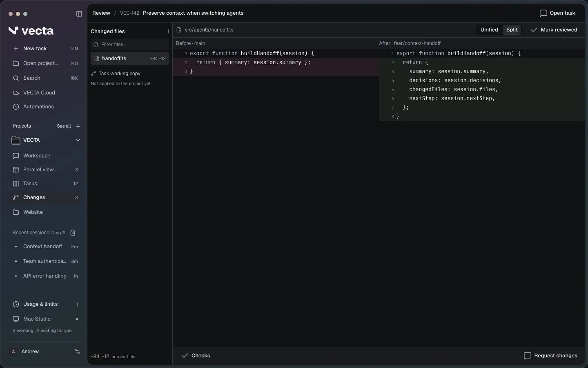
Task: Open Usage & limits
Action: coord(45,304)
